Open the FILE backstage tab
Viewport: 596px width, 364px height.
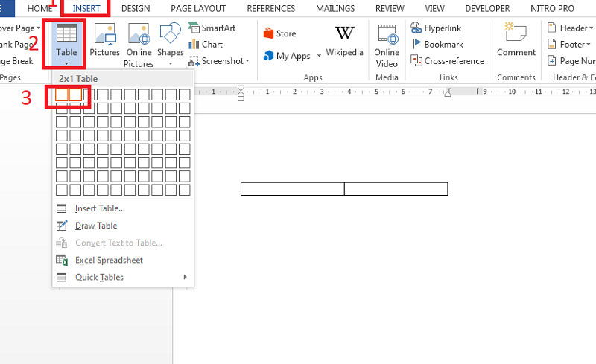[7, 8]
